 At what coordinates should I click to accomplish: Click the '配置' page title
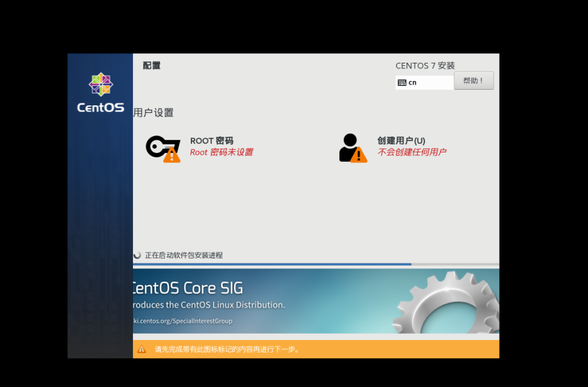(x=151, y=66)
